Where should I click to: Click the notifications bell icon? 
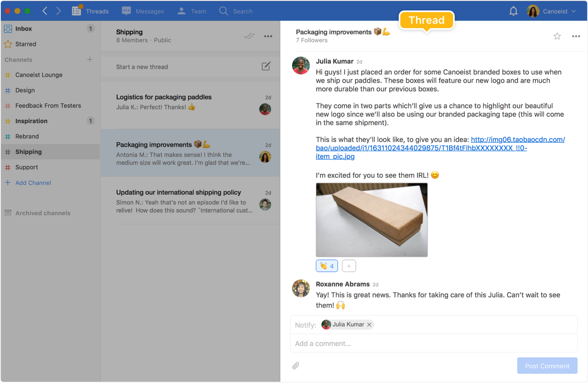pos(513,11)
